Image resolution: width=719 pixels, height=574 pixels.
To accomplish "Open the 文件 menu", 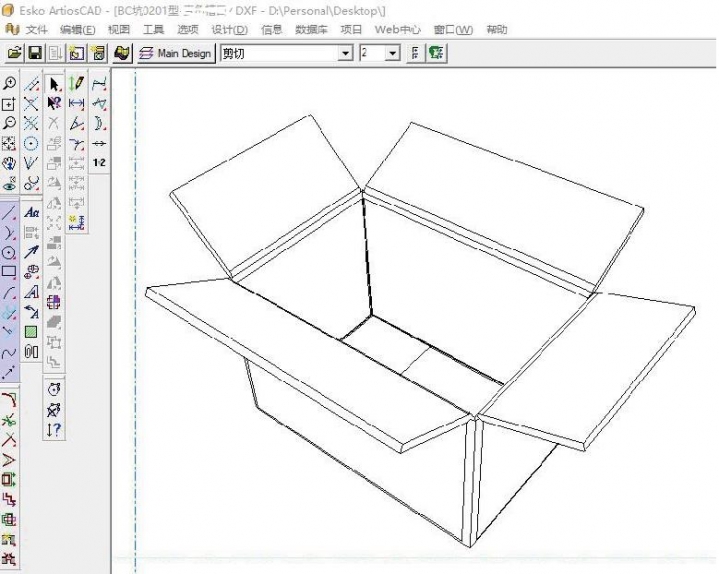I will tap(36, 29).
